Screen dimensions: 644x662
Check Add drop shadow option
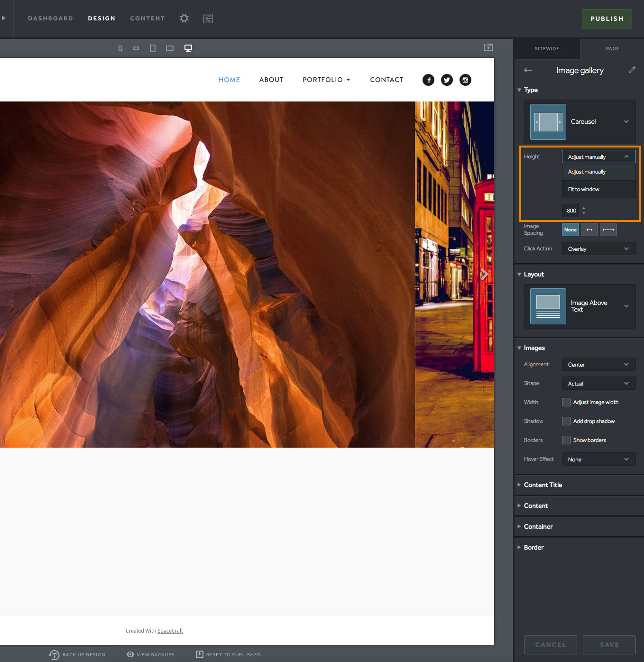[566, 421]
